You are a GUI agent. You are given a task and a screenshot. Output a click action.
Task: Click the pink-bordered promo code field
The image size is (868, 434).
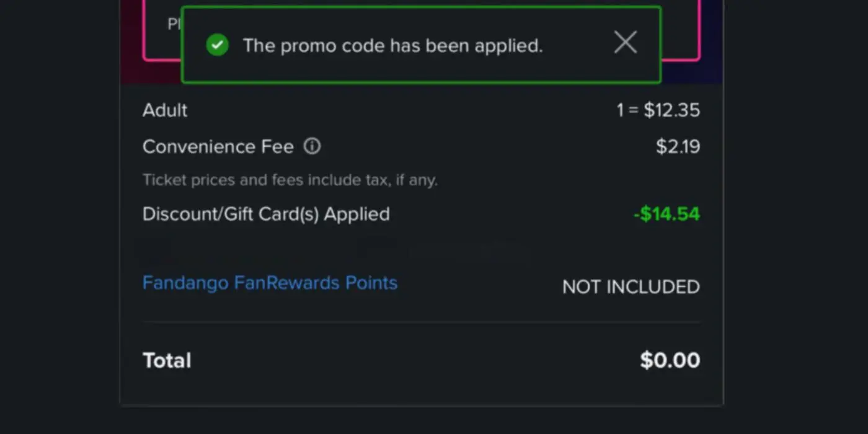point(681,37)
